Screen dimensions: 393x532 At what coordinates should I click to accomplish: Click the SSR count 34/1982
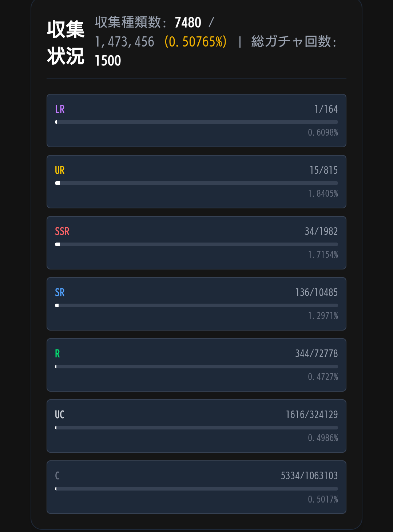coord(321,231)
